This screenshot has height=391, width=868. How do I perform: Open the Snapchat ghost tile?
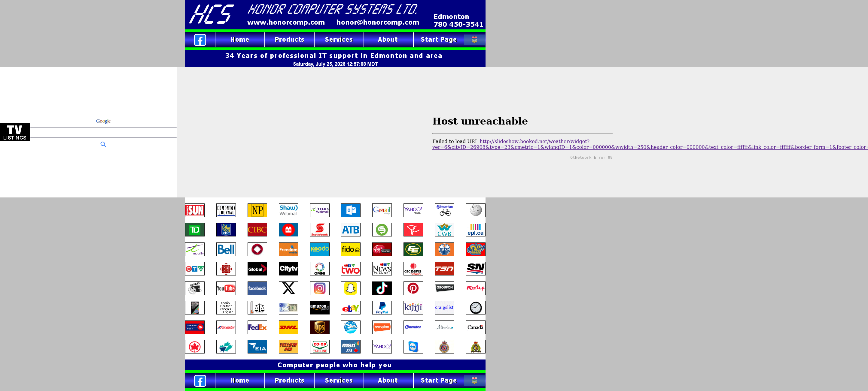[x=351, y=288]
